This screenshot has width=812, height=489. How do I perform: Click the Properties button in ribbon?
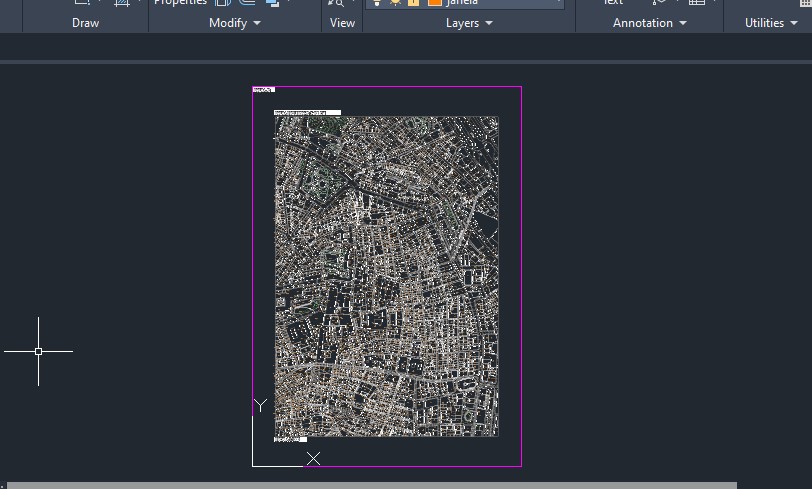(x=180, y=3)
